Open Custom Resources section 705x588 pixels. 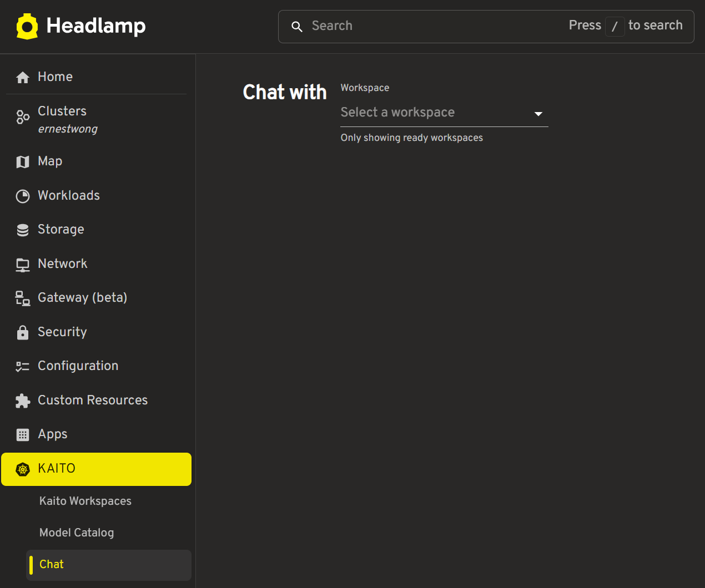[96, 401]
